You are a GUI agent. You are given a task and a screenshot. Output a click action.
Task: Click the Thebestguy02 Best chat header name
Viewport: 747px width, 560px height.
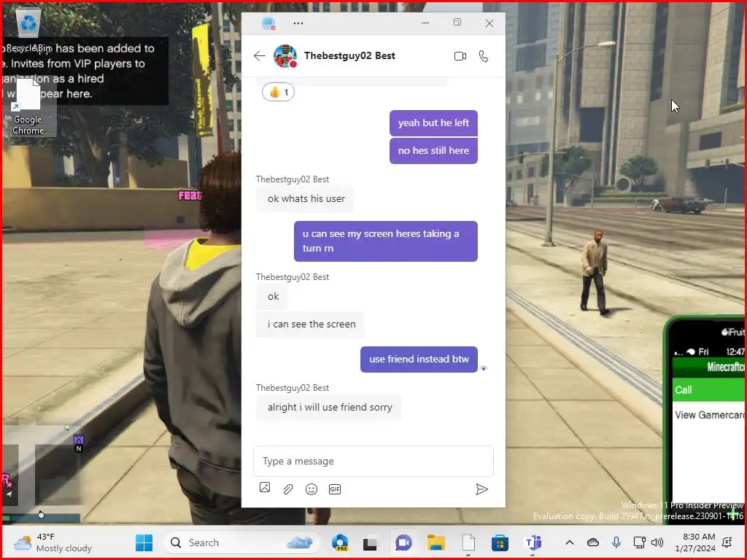349,55
